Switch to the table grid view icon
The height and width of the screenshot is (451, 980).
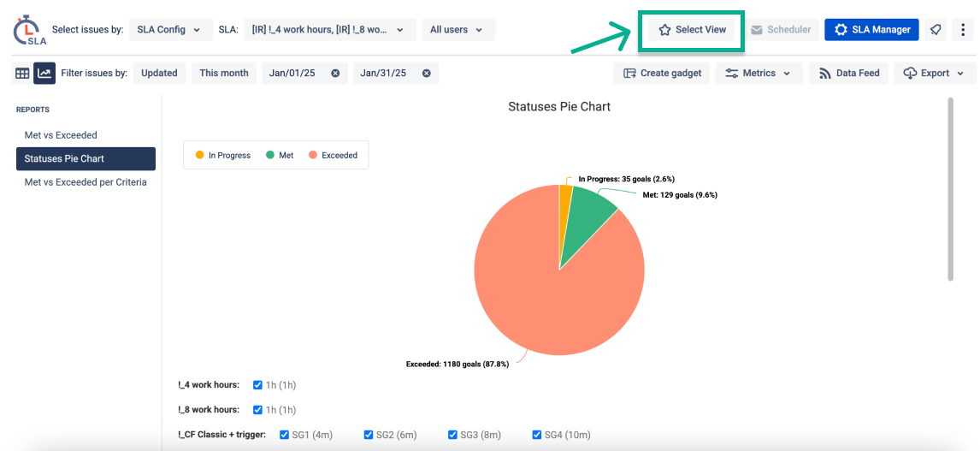point(22,74)
